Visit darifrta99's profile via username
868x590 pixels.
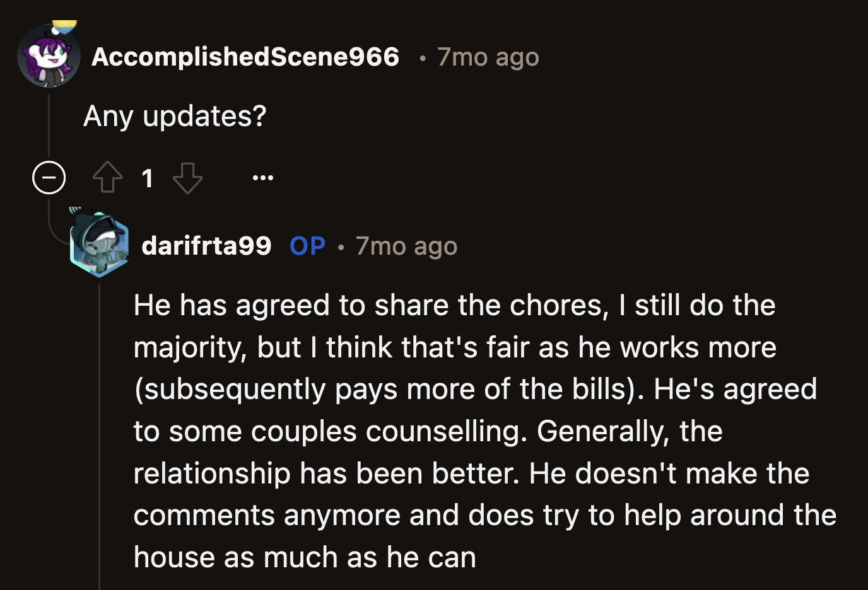coord(206,247)
